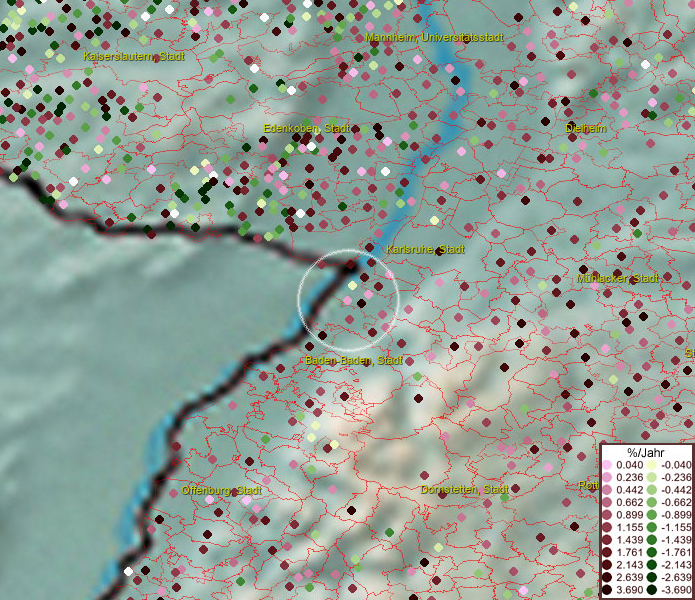Select the Edenkoben, Stadt label
The width and height of the screenshot is (695, 600).
pyautogui.click(x=306, y=129)
